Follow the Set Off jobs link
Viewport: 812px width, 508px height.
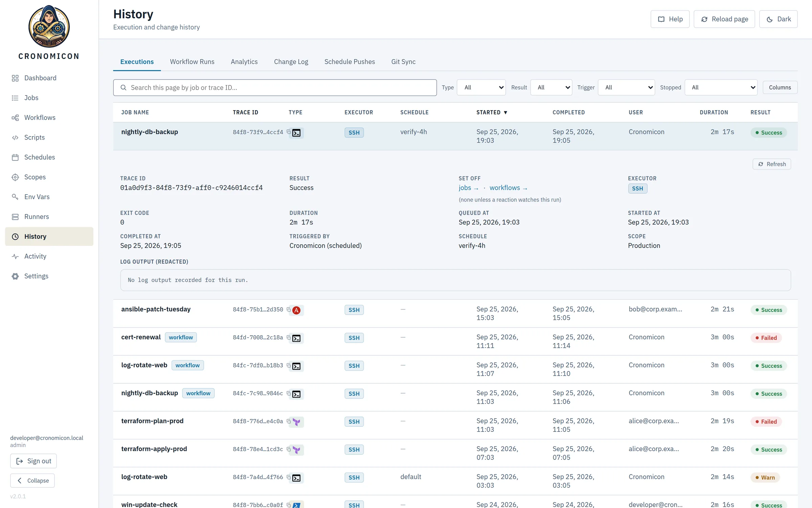pos(469,188)
